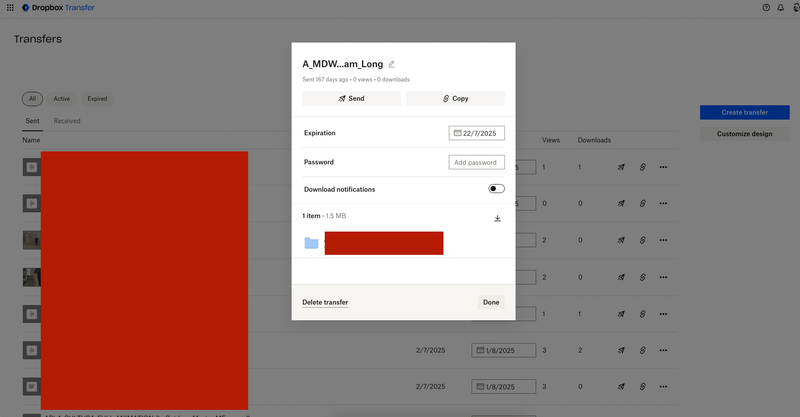This screenshot has height=417, width=800.
Task: Click the pencil icon to rename the transfer
Action: click(x=392, y=64)
